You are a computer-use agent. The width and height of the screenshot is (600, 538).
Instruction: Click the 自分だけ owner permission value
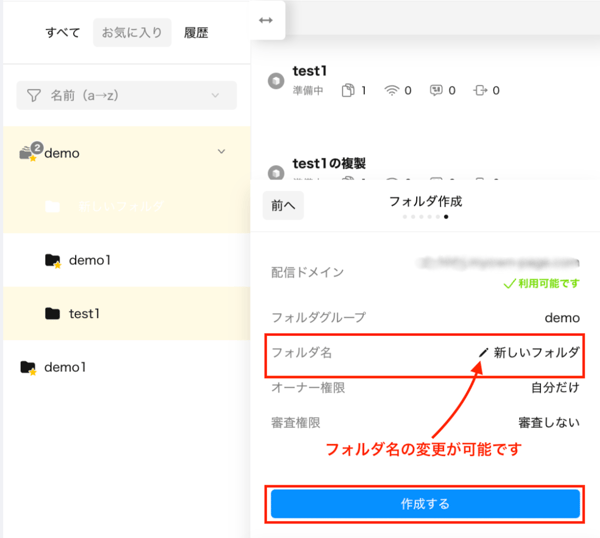point(555,387)
